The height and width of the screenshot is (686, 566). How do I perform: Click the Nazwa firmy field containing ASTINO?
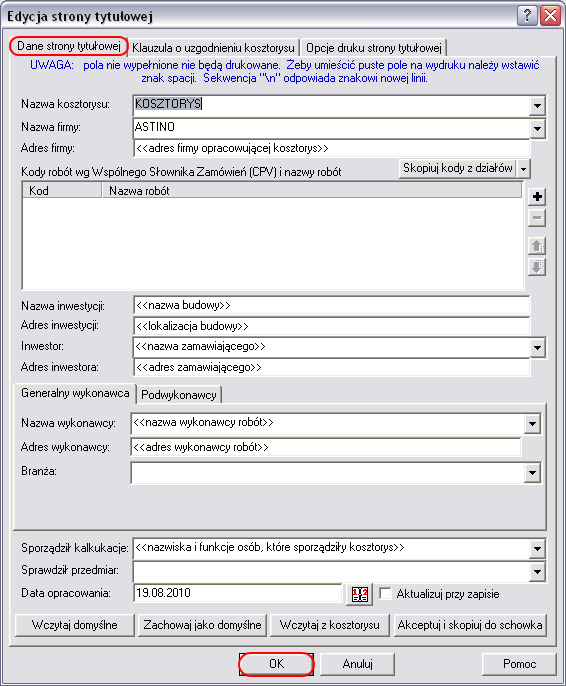pos(331,129)
